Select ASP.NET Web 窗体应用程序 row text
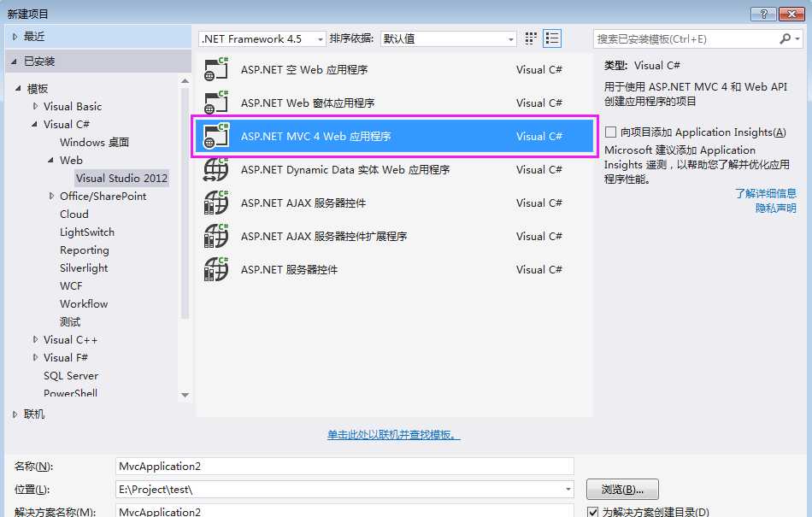 pos(308,103)
